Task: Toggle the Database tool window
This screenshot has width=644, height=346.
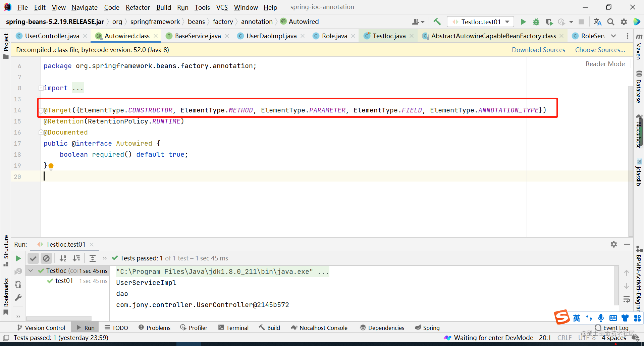Action: 639,87
